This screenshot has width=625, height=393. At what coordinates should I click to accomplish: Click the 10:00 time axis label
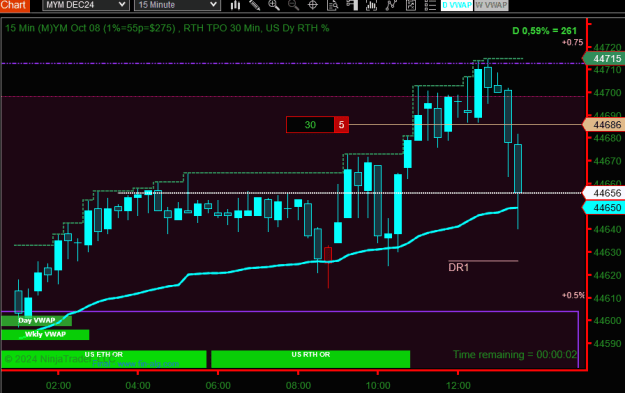[x=378, y=386]
